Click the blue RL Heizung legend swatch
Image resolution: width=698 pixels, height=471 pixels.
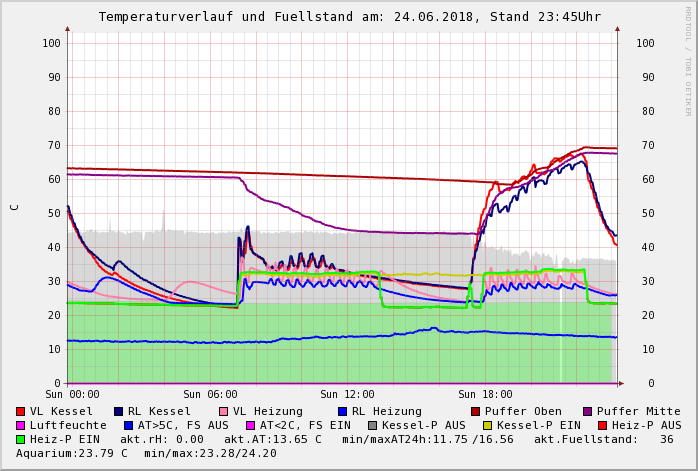(x=342, y=411)
